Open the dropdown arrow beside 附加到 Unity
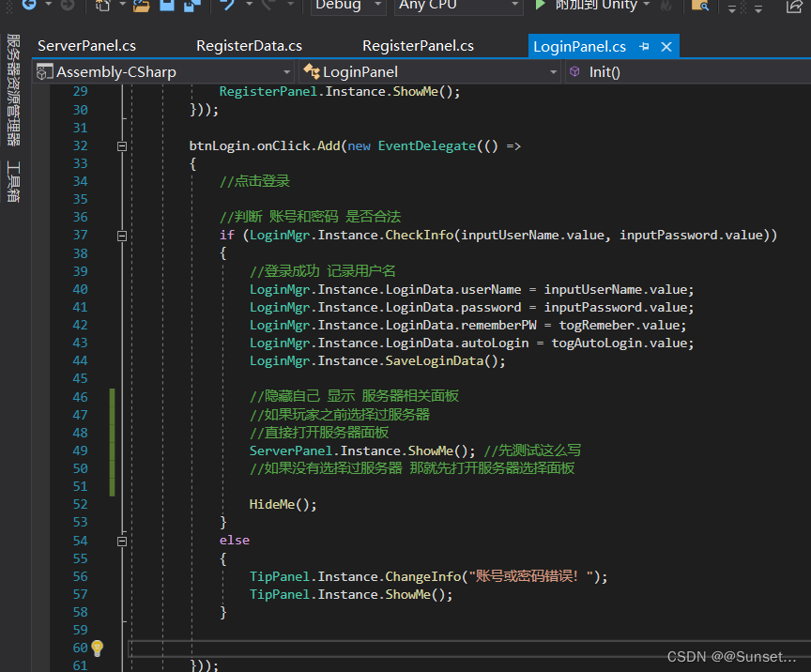The height and width of the screenshot is (672, 811). (647, 4)
